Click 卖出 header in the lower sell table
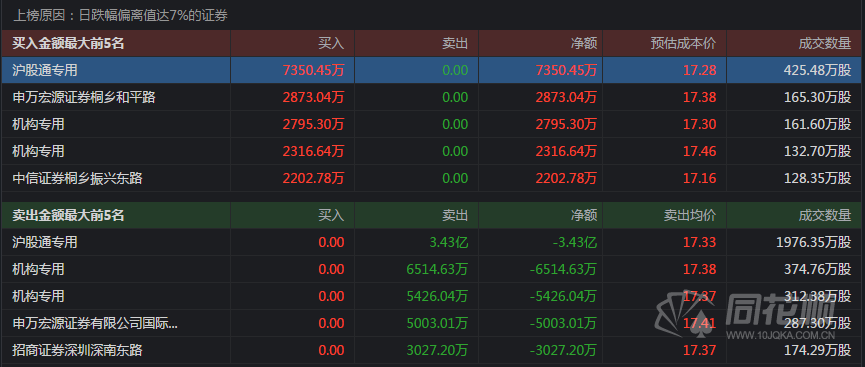The height and width of the screenshot is (367, 865). (455, 215)
